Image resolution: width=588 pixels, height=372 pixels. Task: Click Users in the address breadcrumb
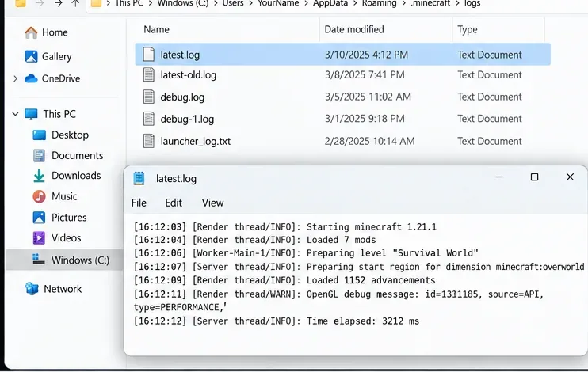click(x=233, y=3)
